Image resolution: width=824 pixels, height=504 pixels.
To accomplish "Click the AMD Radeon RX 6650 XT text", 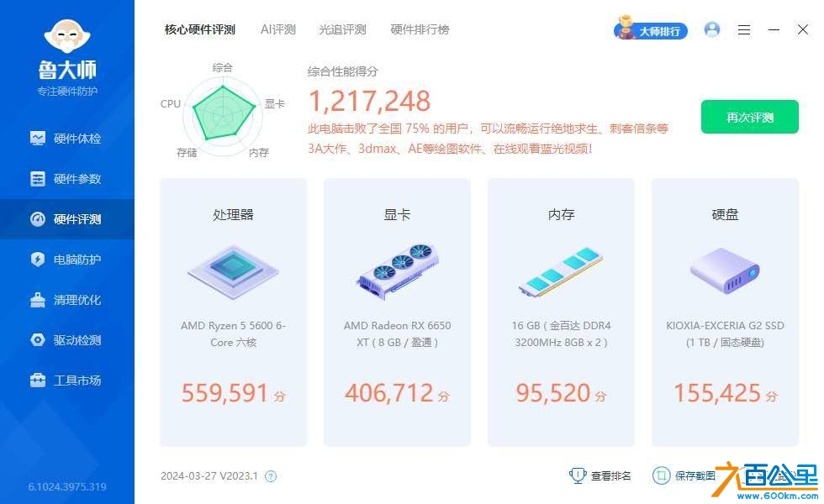I will [x=397, y=334].
